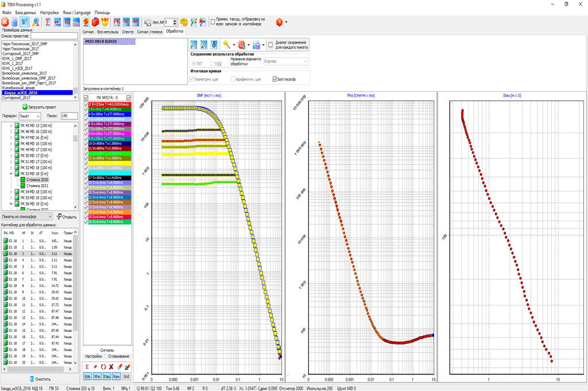Click the red X icon under Signals
588x391 pixels.
(x=111, y=366)
